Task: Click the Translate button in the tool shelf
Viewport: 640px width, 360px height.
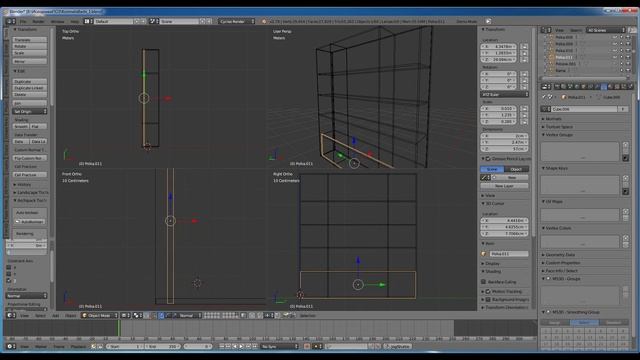Action: [30, 40]
